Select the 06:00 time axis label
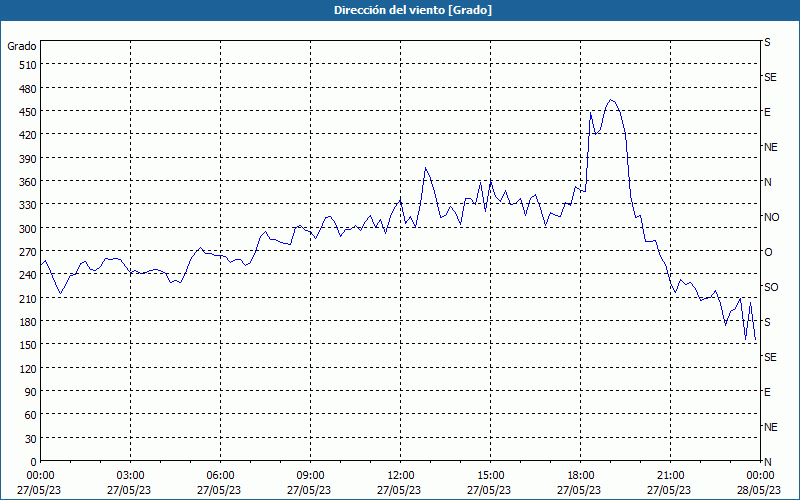Screen dimensions: 800x500 click(x=220, y=476)
